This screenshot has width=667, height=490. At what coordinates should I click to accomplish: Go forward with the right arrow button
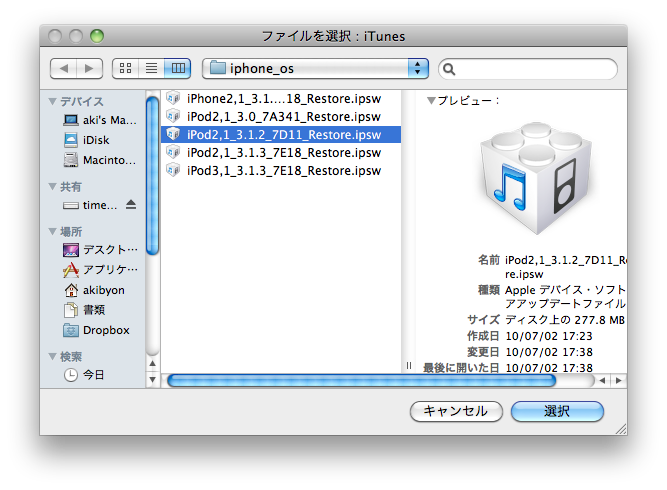click(89, 68)
